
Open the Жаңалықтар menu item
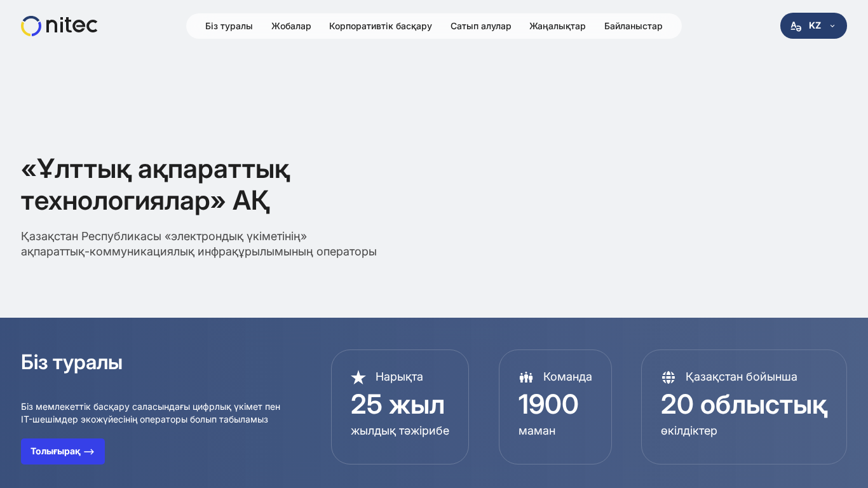pos(557,26)
